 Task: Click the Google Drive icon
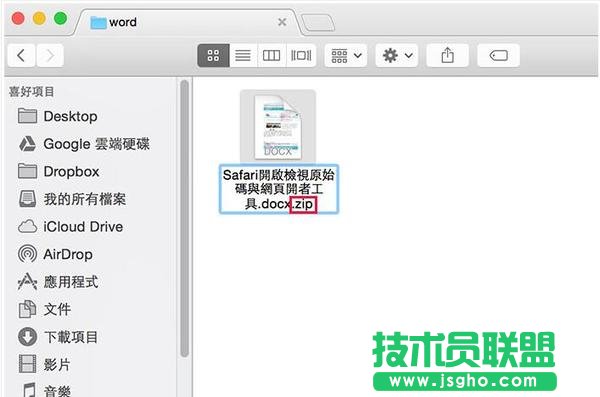coord(27,144)
